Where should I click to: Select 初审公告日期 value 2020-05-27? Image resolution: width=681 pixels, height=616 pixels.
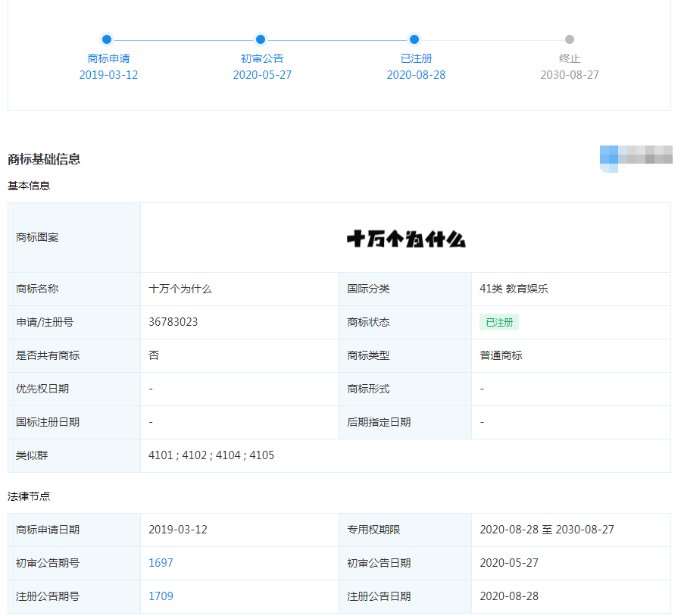click(x=509, y=563)
